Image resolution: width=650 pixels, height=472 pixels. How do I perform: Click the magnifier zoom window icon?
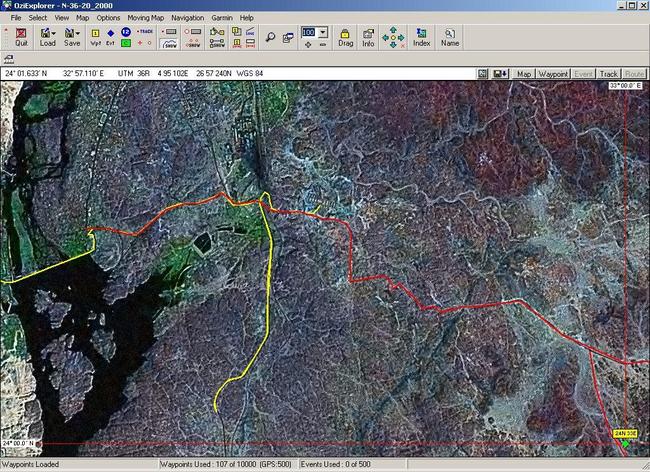[270, 37]
